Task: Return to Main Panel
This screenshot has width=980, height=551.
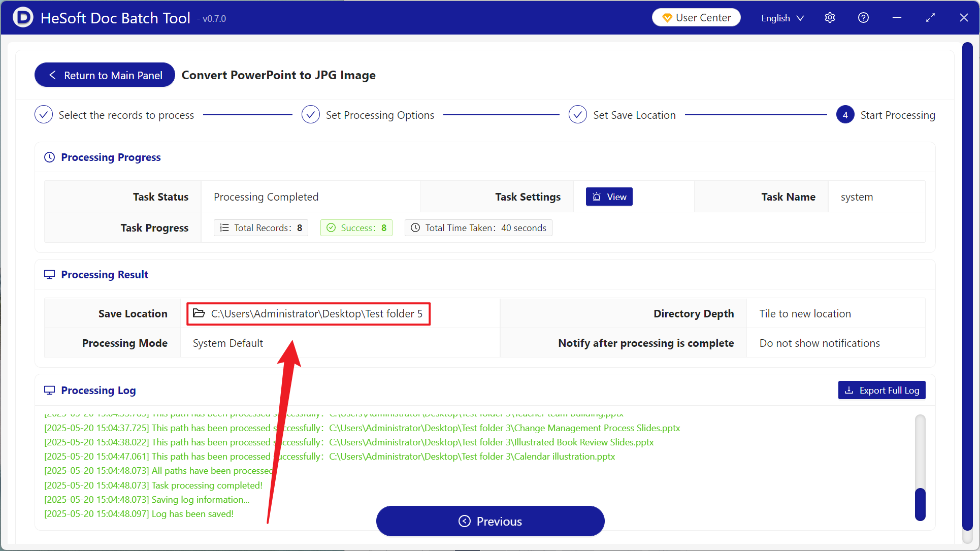Action: click(x=105, y=75)
